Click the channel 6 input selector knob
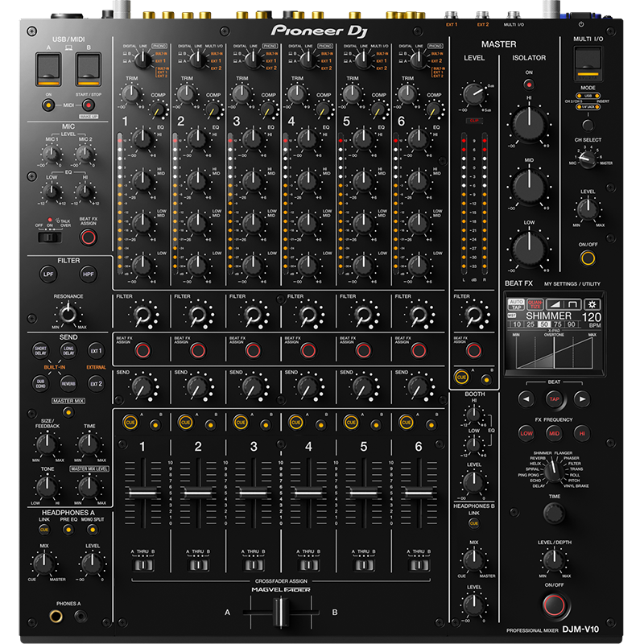 [418, 59]
